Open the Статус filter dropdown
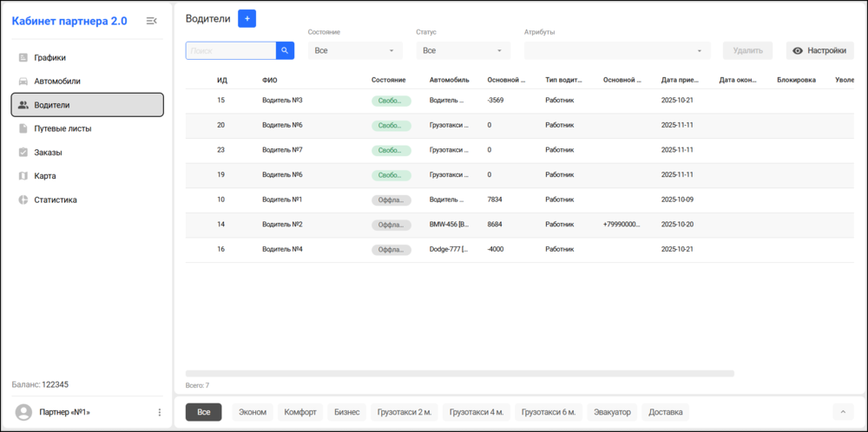The image size is (868, 432). point(463,51)
